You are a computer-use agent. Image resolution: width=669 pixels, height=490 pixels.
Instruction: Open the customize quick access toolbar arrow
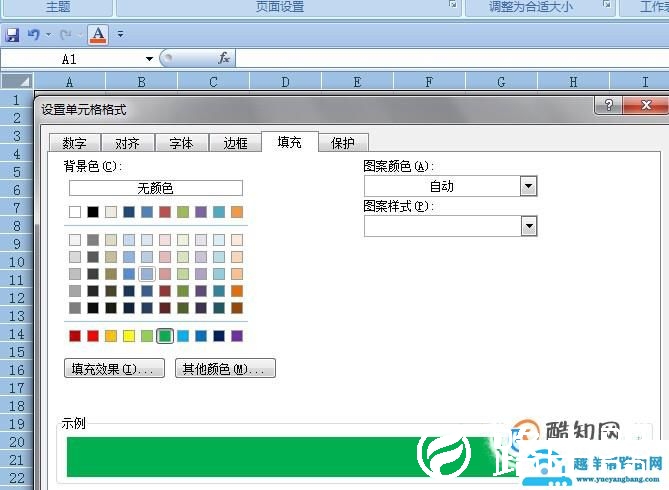121,34
